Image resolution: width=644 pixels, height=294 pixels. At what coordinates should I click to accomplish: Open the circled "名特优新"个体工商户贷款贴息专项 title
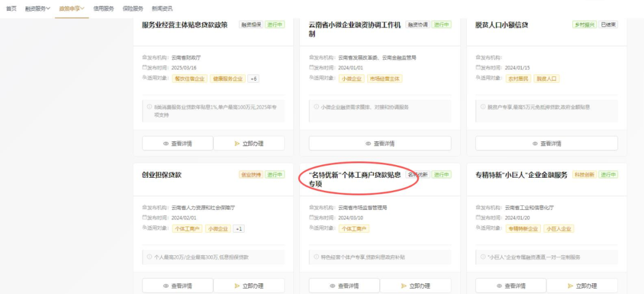[355, 179]
